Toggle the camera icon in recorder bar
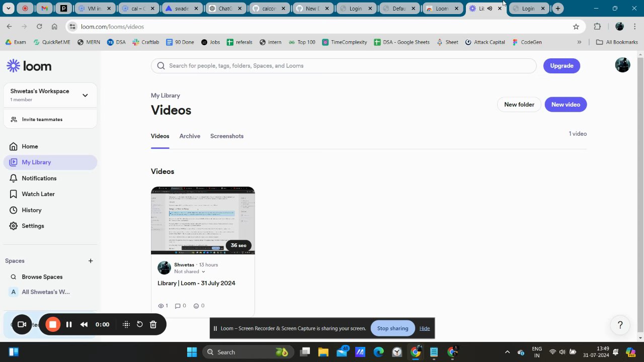This screenshot has width=644, height=362. point(22,324)
